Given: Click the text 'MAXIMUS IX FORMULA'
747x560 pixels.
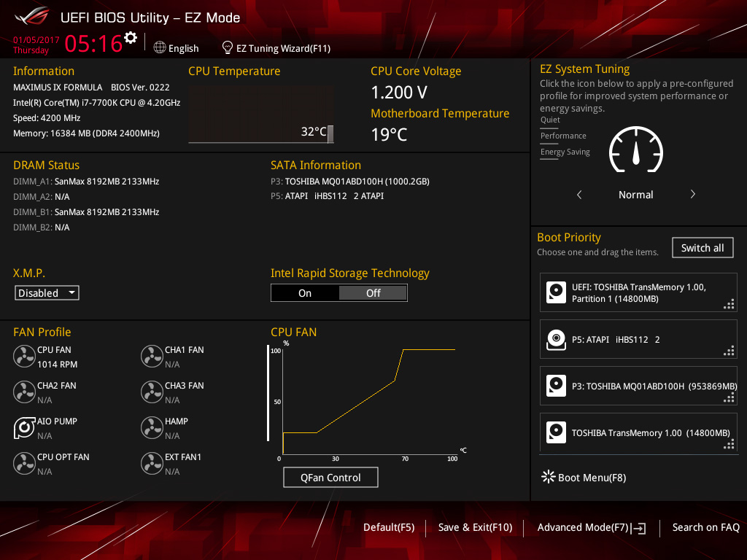Looking at the screenshot, I should pyautogui.click(x=58, y=87).
